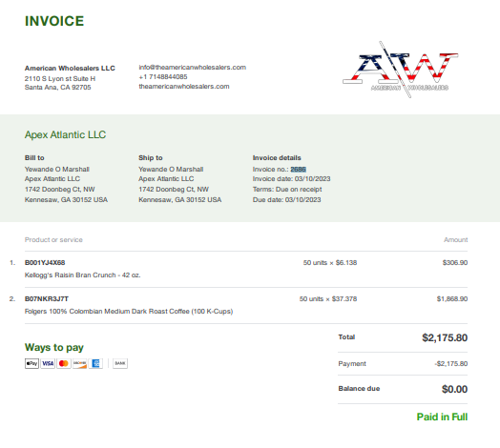The height and width of the screenshot is (448, 500).
Task: Click the Invoice date 03/10/2023 line
Action: (x=291, y=179)
